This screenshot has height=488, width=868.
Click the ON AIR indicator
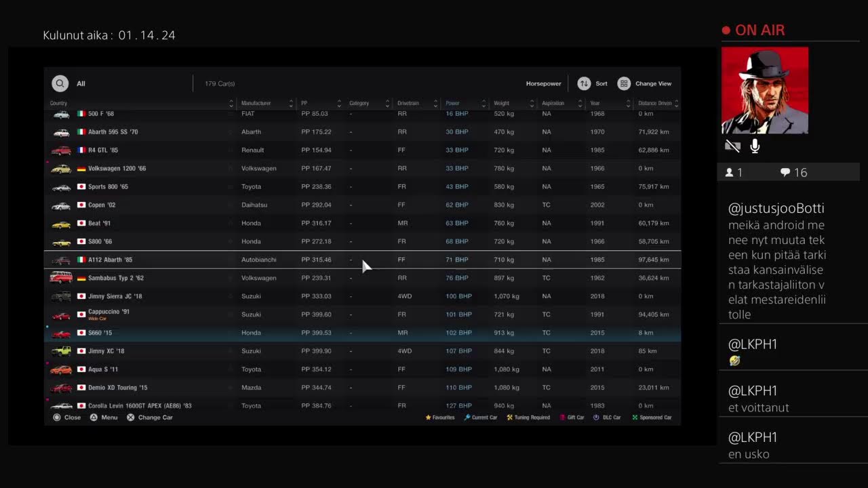coord(753,30)
